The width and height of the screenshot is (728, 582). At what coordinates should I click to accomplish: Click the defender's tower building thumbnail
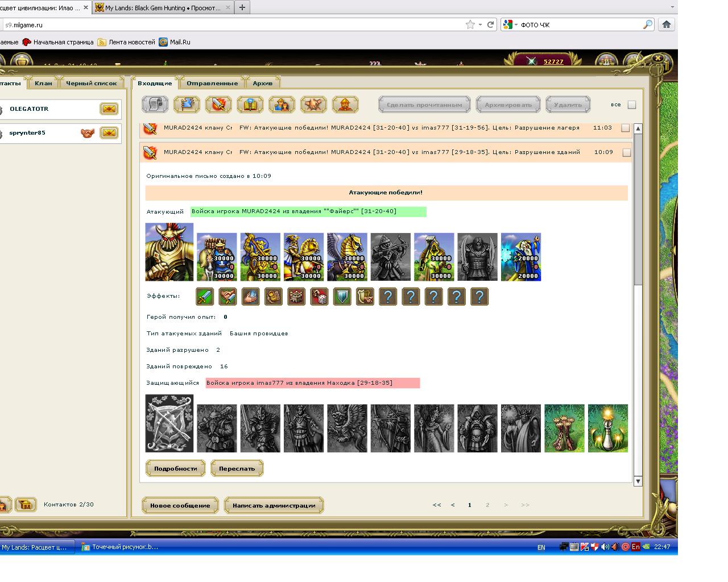(564, 429)
